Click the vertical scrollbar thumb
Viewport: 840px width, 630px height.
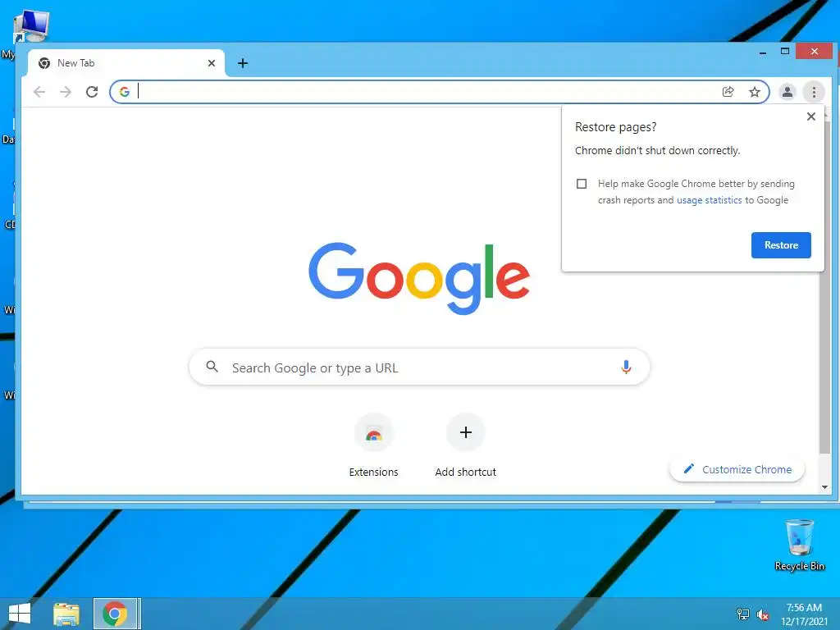(x=824, y=287)
